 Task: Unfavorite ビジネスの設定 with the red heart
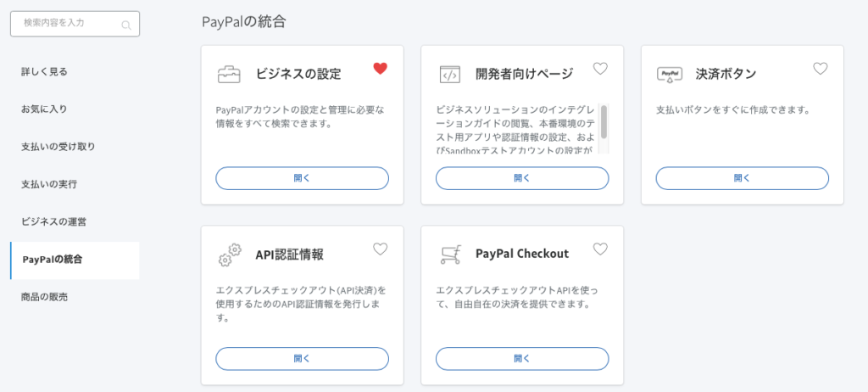(x=381, y=69)
